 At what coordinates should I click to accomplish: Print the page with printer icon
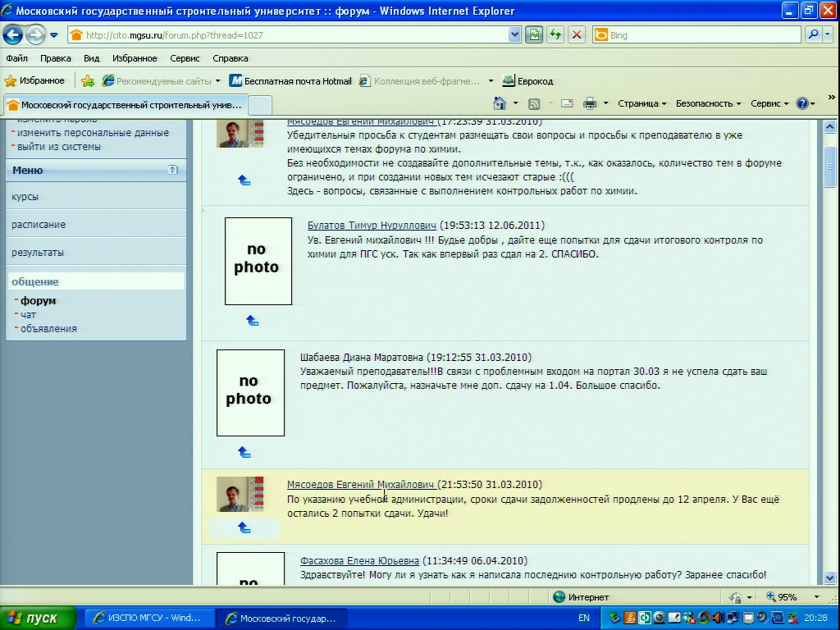(589, 103)
